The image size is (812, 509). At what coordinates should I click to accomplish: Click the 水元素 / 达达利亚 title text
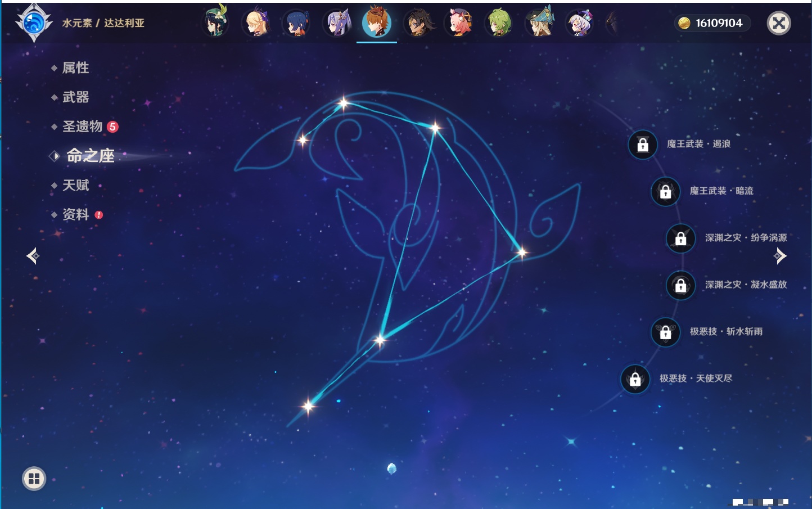point(103,23)
